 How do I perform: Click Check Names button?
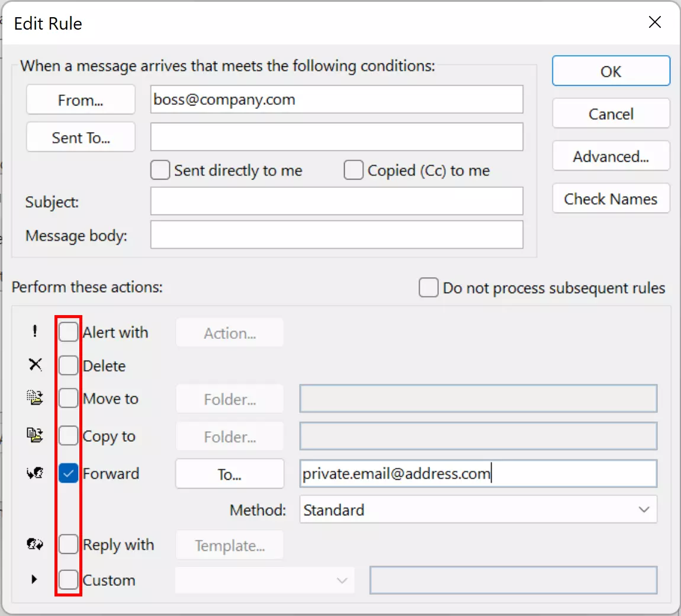click(611, 198)
